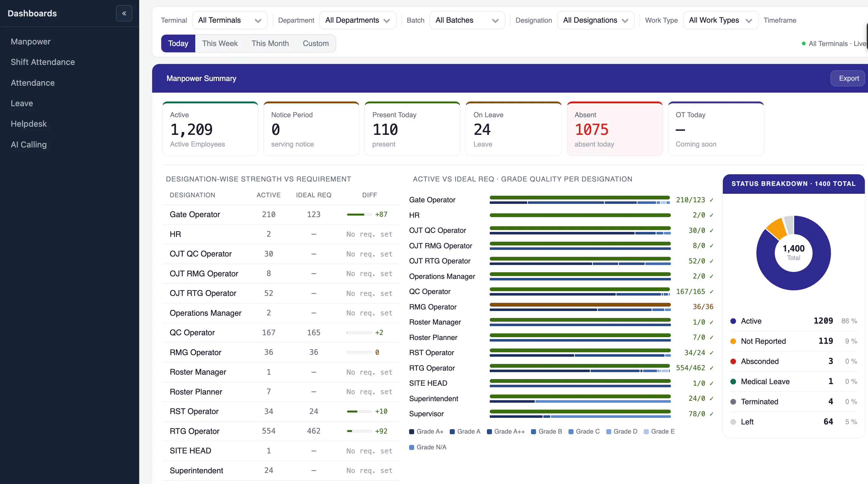Click the Not Reported legend dot
This screenshot has width=868, height=484.
point(733,342)
